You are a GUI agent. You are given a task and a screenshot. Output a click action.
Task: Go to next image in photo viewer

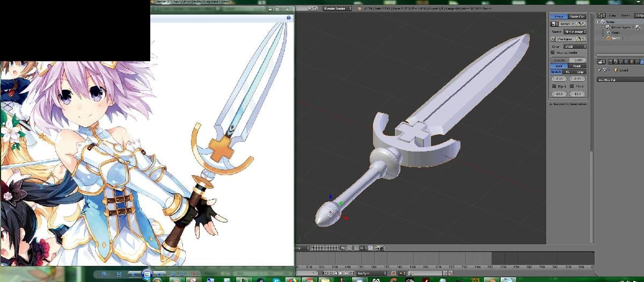pyautogui.click(x=159, y=274)
